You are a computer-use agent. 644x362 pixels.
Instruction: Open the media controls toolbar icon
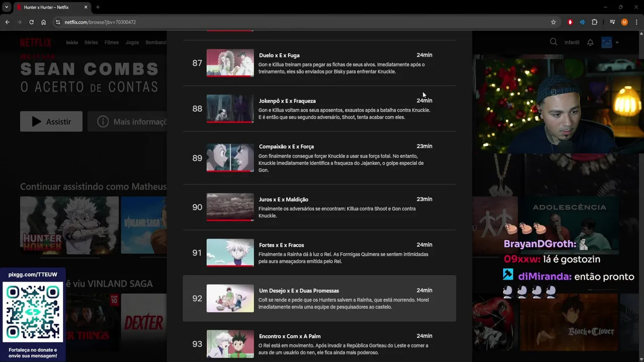[612, 22]
